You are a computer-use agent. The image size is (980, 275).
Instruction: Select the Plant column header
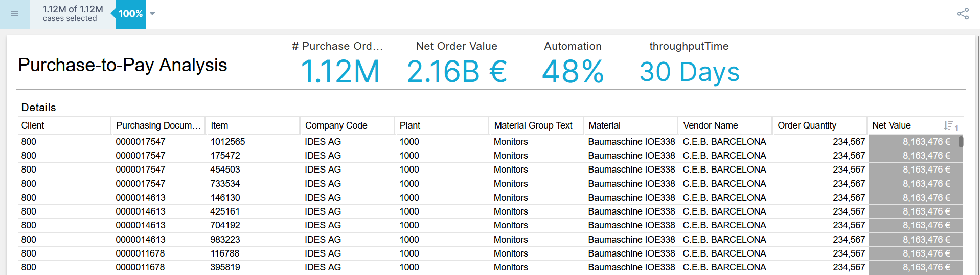tap(409, 125)
